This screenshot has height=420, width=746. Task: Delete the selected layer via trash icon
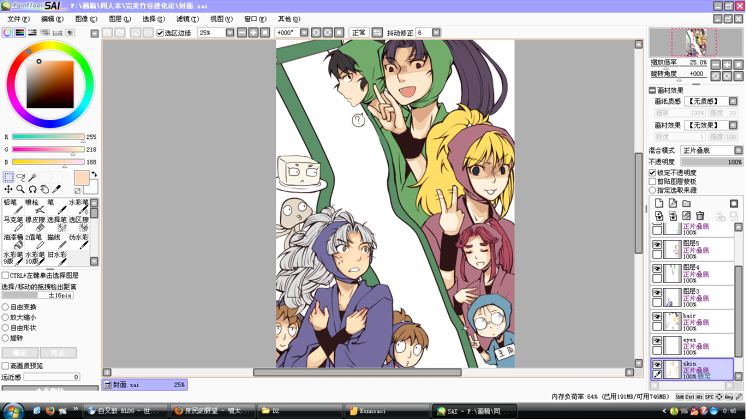click(700, 216)
